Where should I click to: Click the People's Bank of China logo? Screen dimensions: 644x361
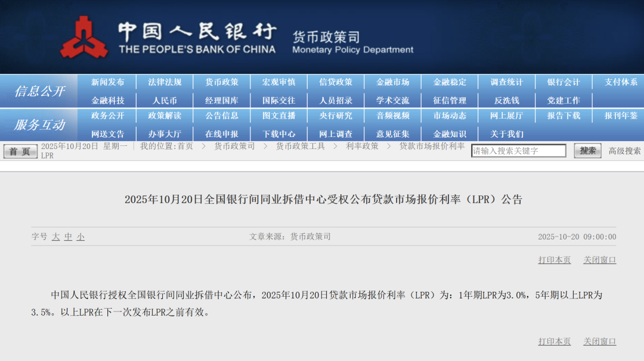84,37
